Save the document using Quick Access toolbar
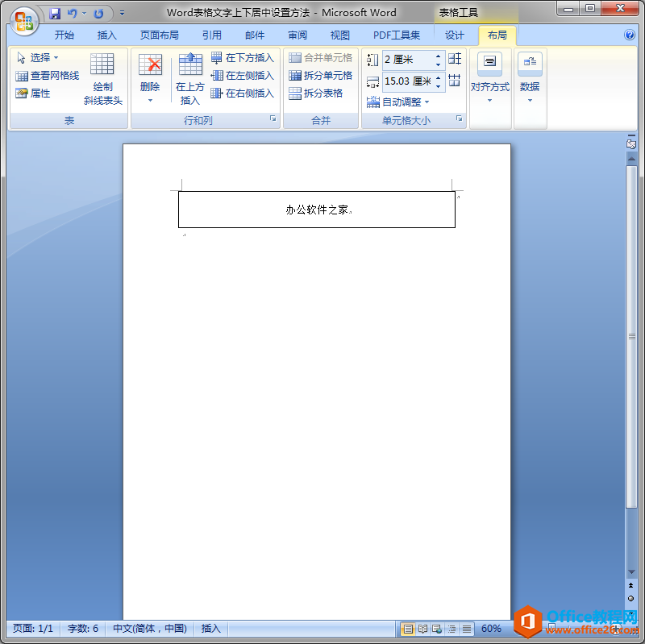645x644 pixels. [55, 14]
